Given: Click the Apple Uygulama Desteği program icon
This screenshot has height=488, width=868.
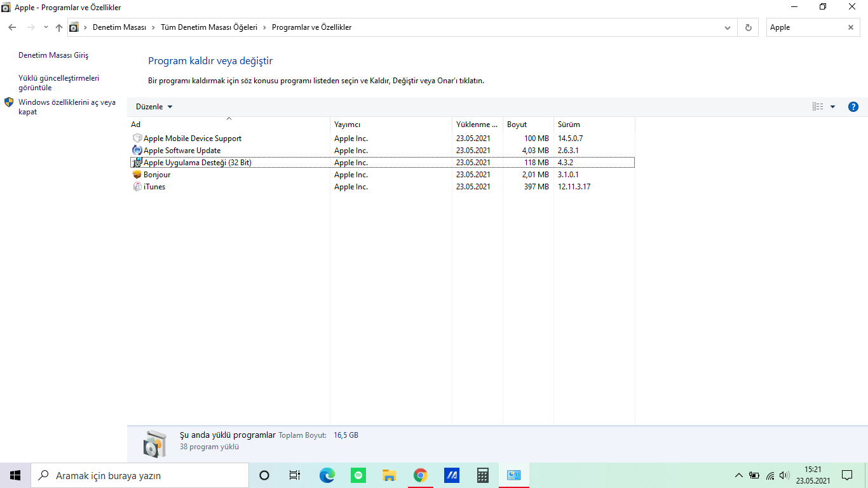Looking at the screenshot, I should 137,163.
